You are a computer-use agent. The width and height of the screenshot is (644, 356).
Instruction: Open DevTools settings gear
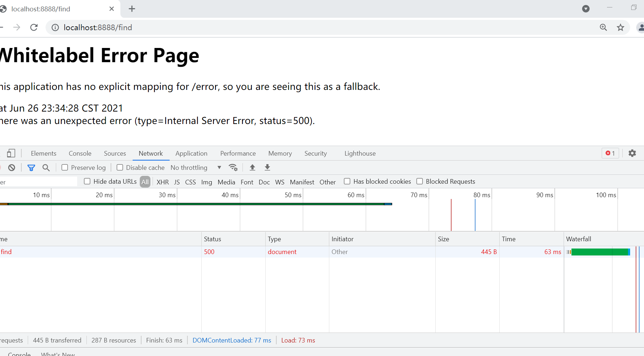632,153
